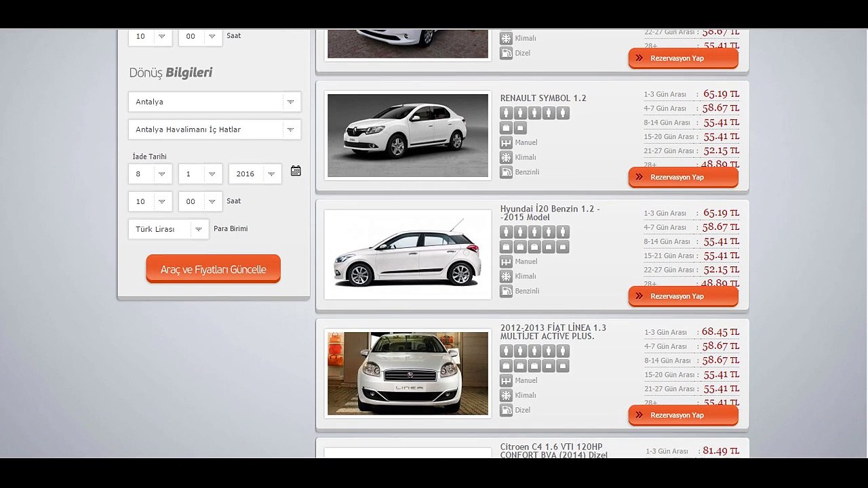Click the Renault Symbol Benzinli fuel icon

point(506,172)
